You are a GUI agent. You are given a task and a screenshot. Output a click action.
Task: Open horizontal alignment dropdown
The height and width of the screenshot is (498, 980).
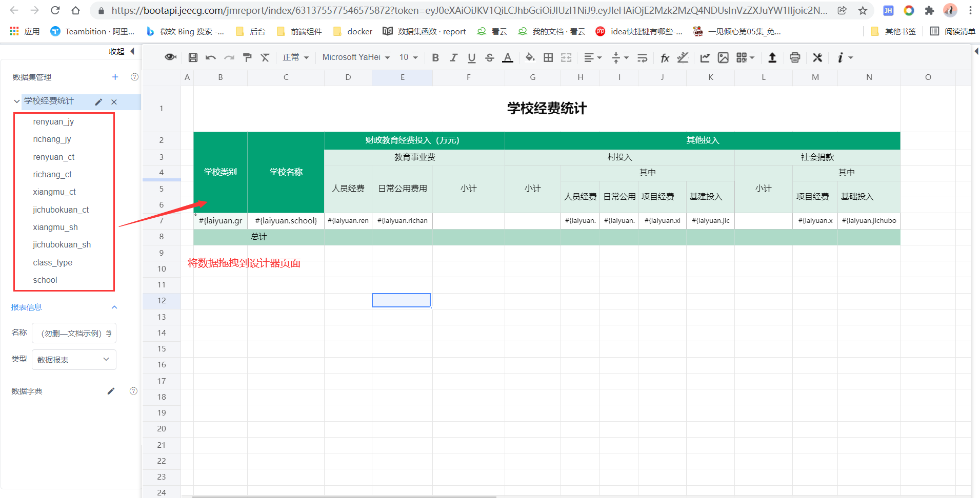coord(593,57)
